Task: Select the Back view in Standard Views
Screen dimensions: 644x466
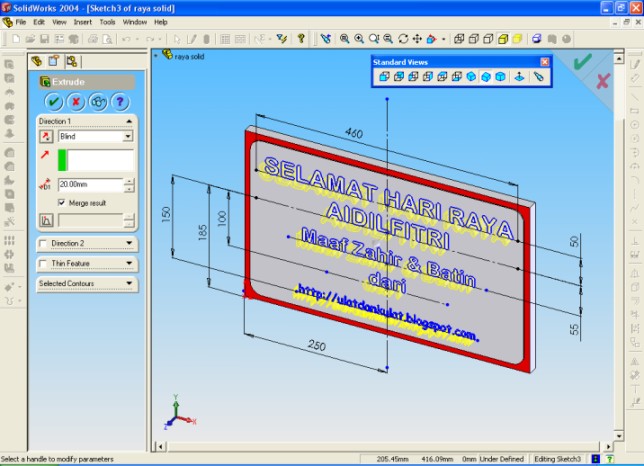Action: pyautogui.click(x=399, y=76)
